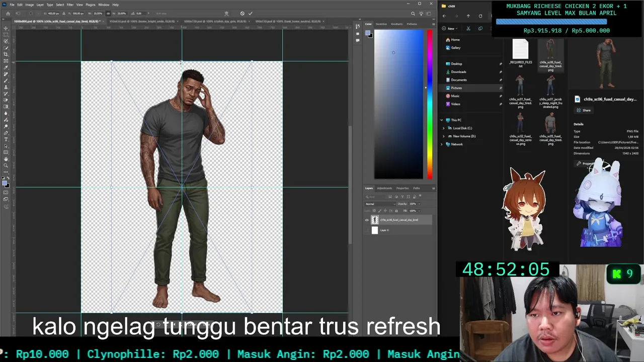Image resolution: width=644 pixels, height=362 pixels.
Task: Open Home in File Explorer sidebar
Action: click(x=455, y=40)
